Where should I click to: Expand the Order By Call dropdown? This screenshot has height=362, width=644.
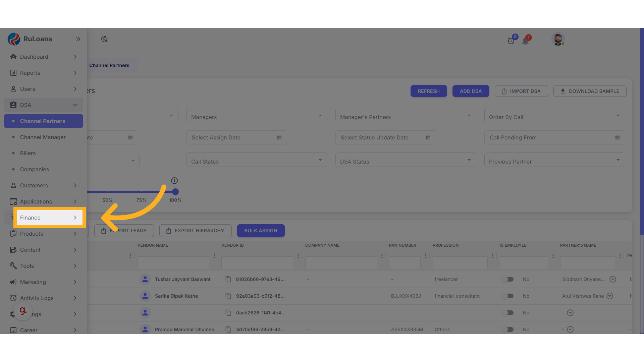(554, 116)
